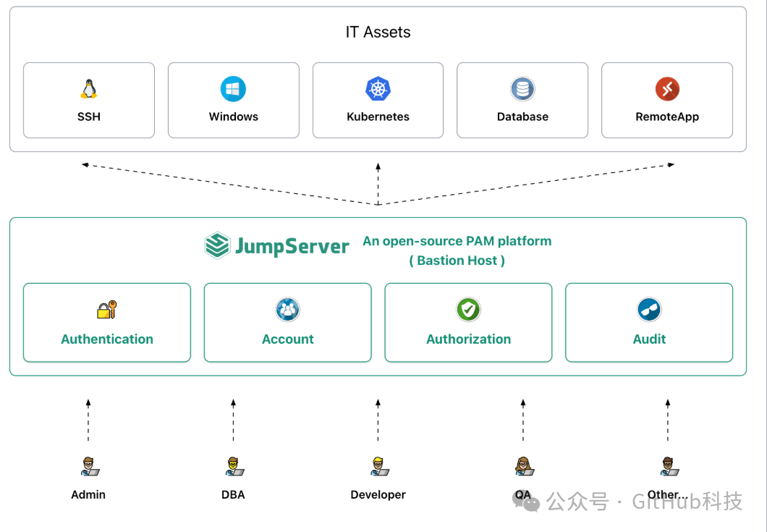
Task: Click the "DBA" label
Action: pos(233,495)
